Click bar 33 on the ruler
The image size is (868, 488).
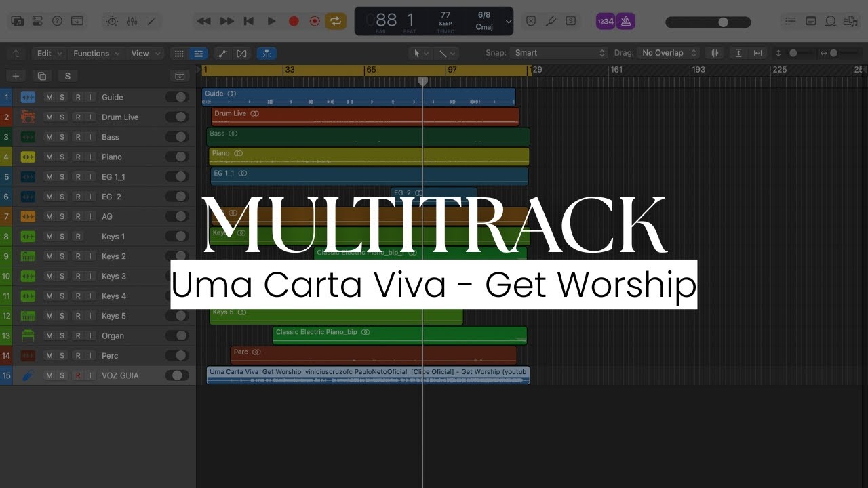(x=290, y=70)
